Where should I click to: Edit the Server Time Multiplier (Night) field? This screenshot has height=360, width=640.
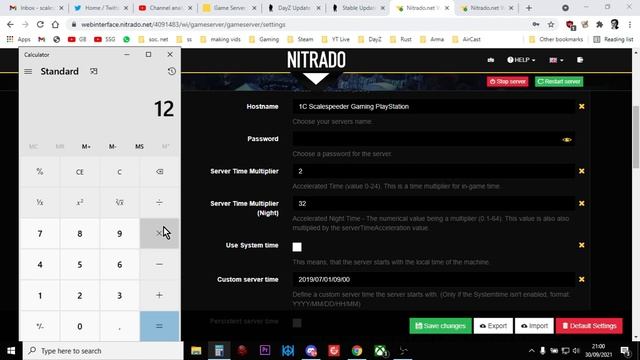[x=433, y=203]
